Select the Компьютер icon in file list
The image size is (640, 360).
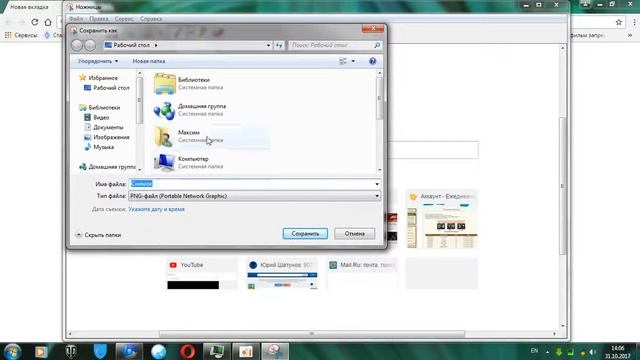click(x=164, y=162)
